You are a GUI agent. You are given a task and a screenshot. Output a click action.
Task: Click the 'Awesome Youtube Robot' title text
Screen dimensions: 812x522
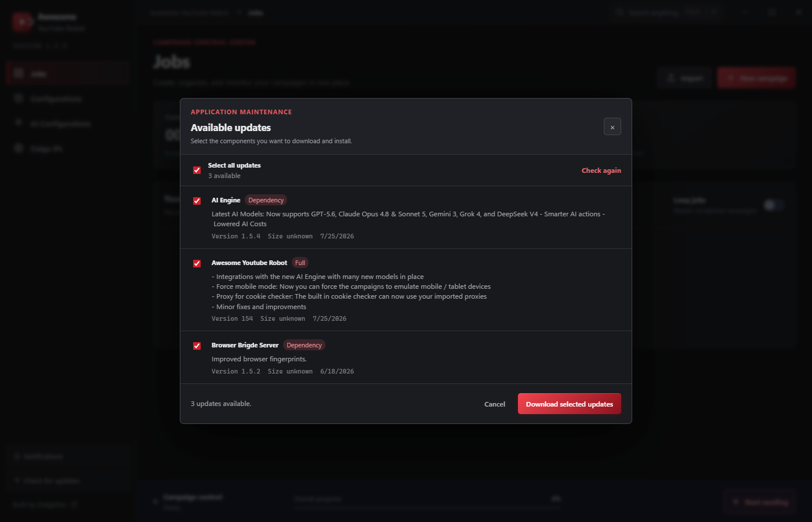coord(249,263)
